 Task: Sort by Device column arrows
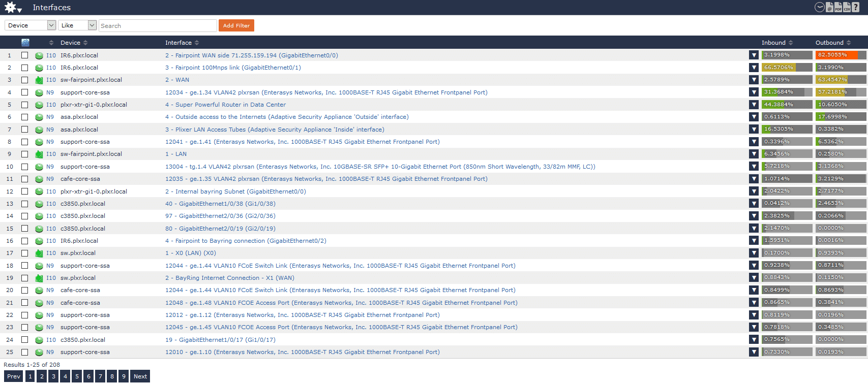coord(85,43)
